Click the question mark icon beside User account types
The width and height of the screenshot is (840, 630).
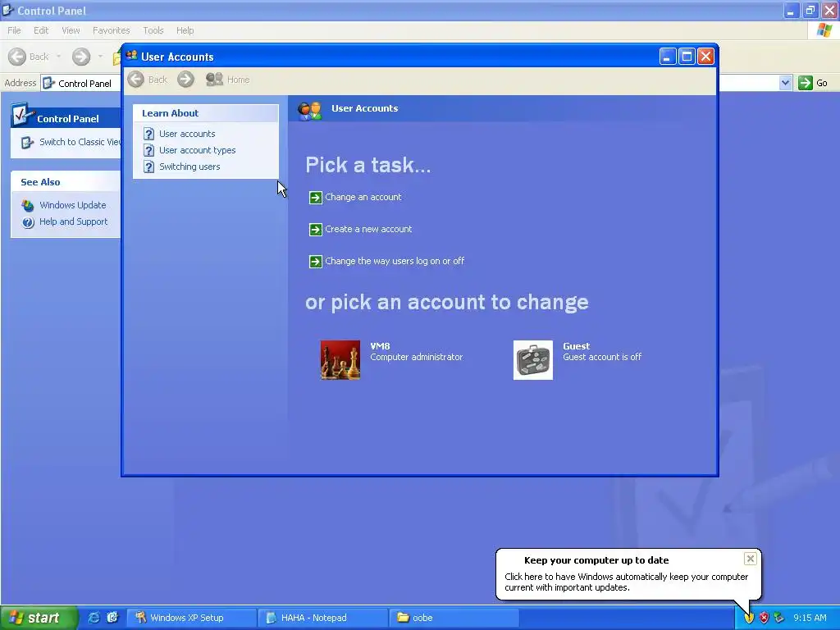[x=149, y=151]
